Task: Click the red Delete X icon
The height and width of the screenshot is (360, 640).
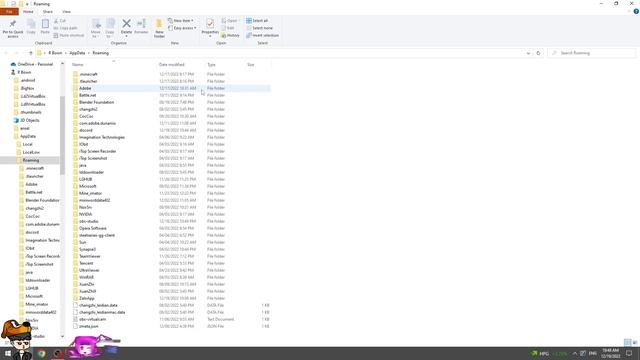Action: point(127,24)
